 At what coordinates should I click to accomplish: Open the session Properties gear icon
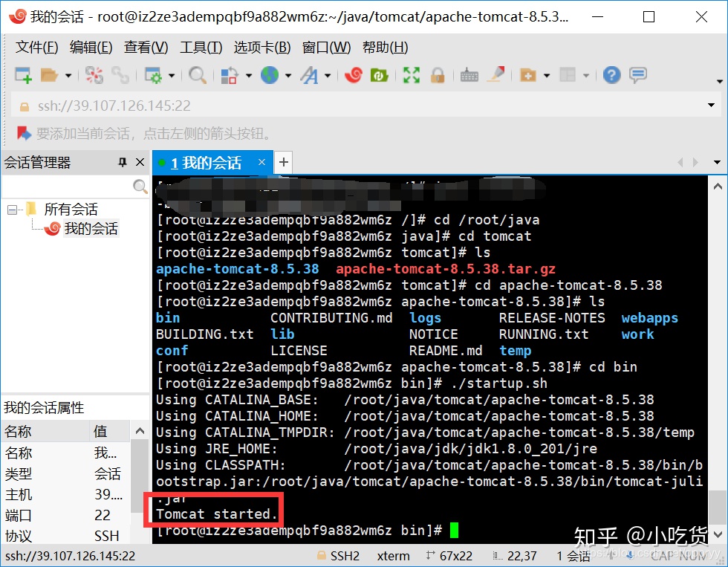[153, 75]
